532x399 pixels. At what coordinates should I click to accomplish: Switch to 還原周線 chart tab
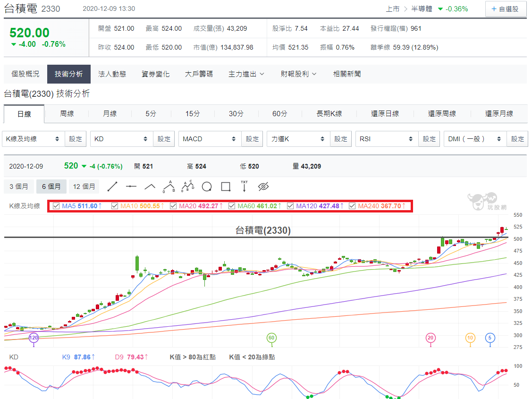tap(442, 114)
